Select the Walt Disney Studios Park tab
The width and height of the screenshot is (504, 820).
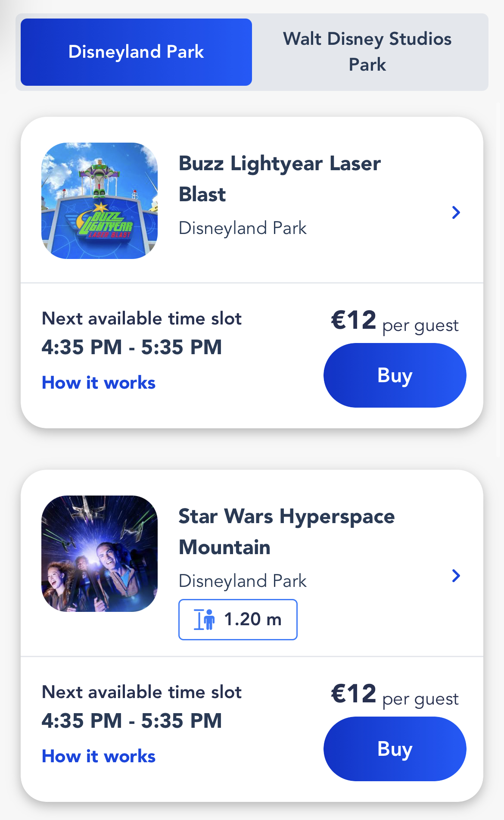(x=367, y=52)
